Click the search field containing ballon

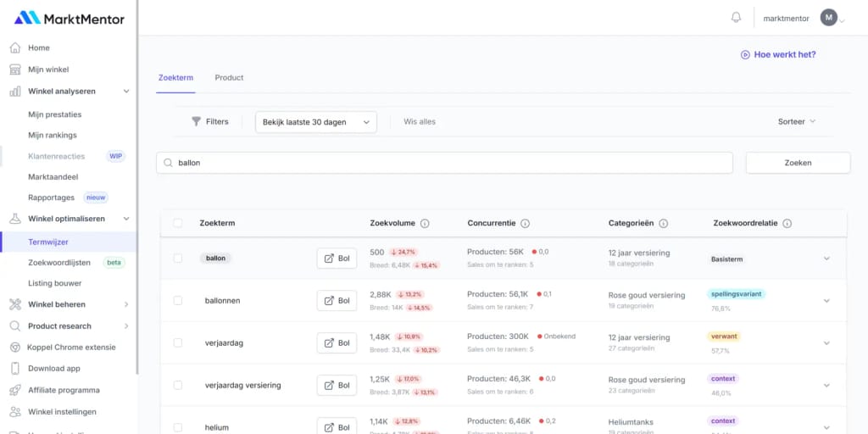(x=444, y=163)
